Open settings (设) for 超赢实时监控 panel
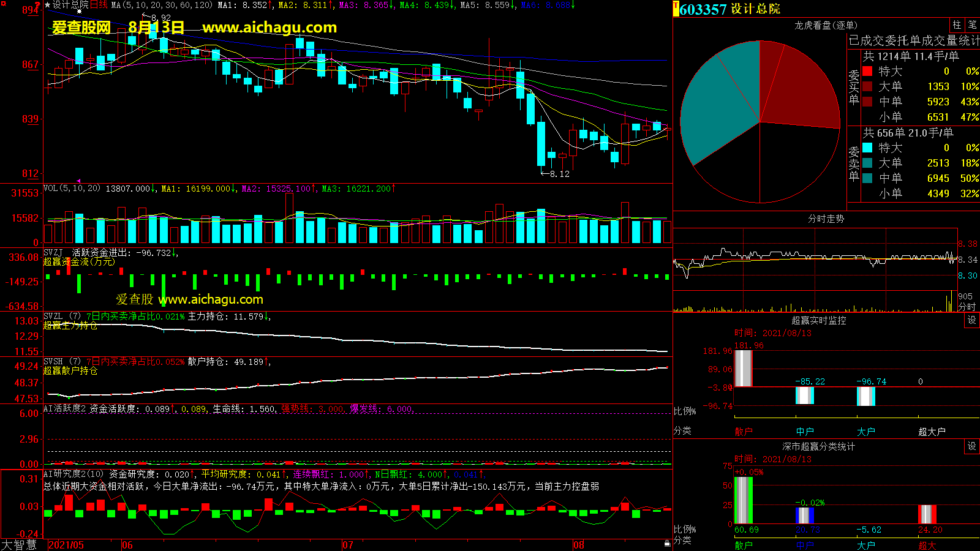The image size is (980, 551). [972, 320]
